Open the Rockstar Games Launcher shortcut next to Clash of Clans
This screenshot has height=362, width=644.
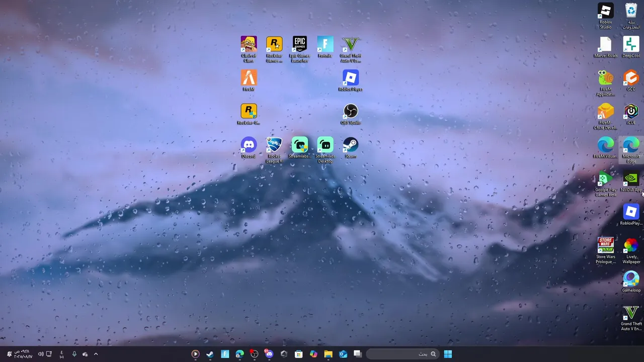coord(274,49)
